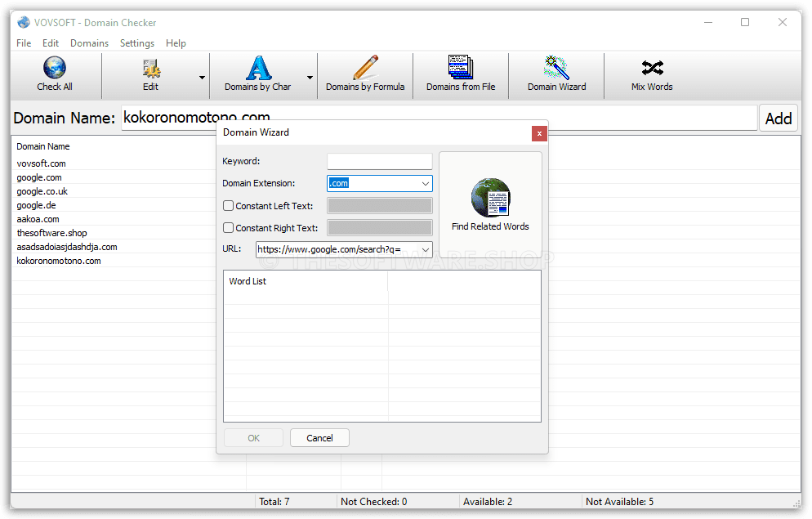
Task: Click the Check All globe icon
Action: pos(55,67)
